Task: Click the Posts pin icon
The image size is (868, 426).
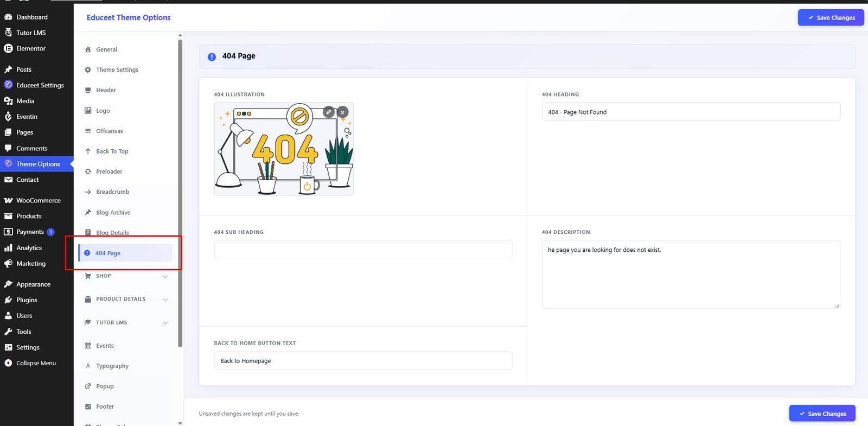Action: [x=8, y=69]
